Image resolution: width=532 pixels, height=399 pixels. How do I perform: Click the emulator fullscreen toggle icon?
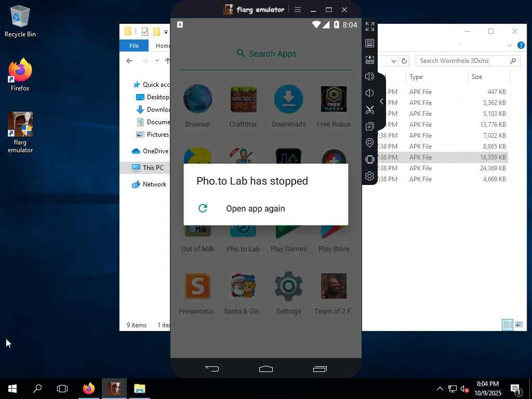tap(370, 26)
